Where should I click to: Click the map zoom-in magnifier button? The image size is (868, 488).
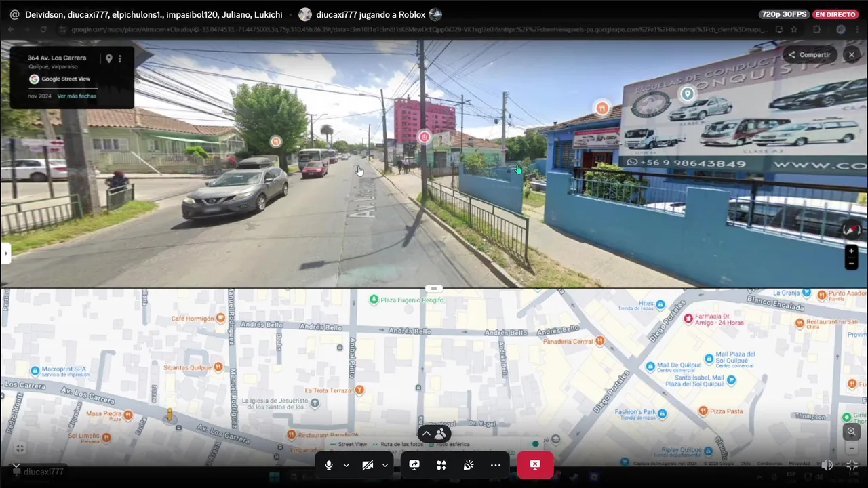(852, 432)
